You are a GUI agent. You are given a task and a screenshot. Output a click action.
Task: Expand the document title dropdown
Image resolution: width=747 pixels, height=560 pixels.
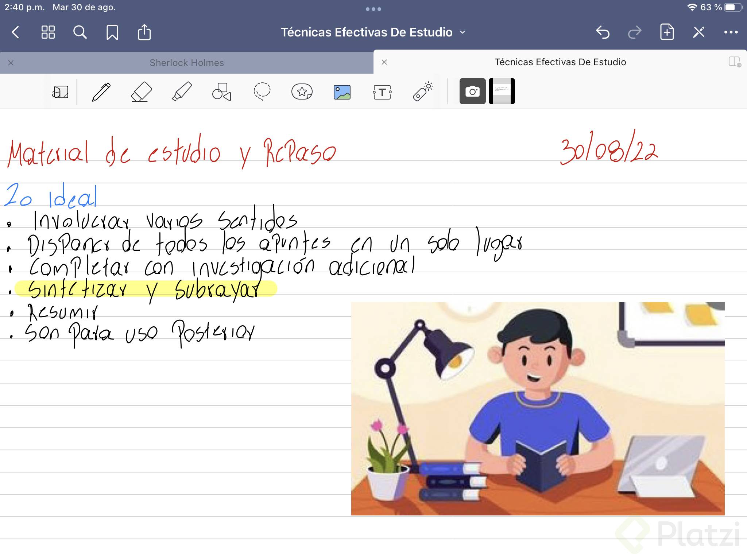[x=462, y=32]
